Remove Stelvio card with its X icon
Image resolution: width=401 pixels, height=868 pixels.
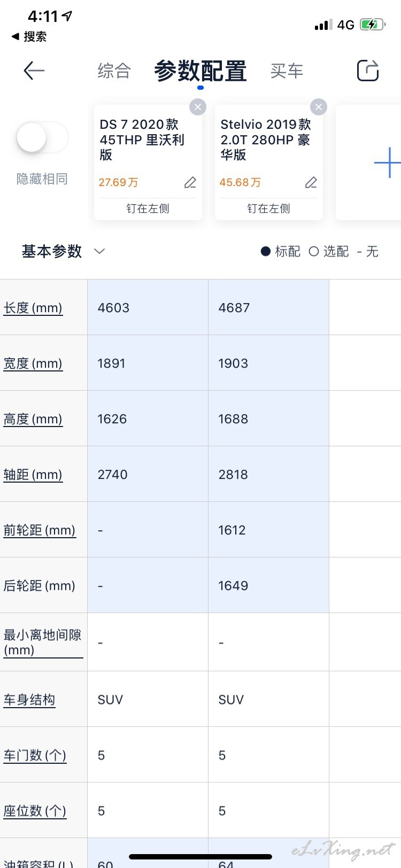319,107
